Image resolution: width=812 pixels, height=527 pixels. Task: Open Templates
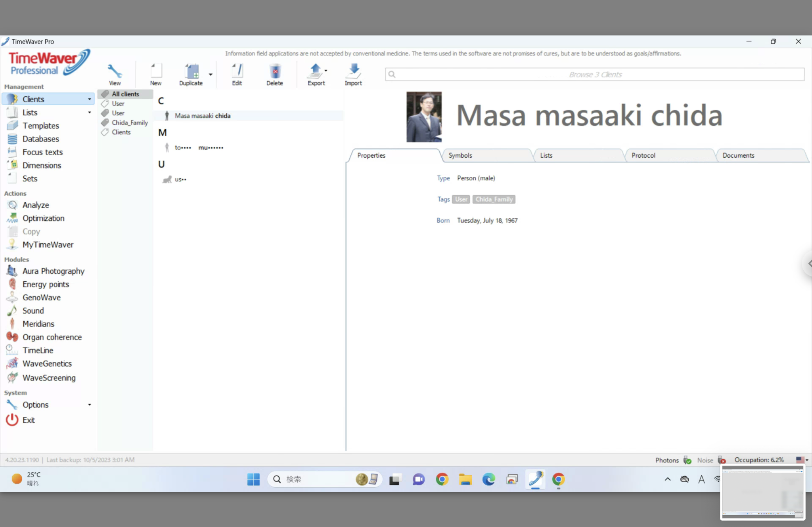coord(40,126)
